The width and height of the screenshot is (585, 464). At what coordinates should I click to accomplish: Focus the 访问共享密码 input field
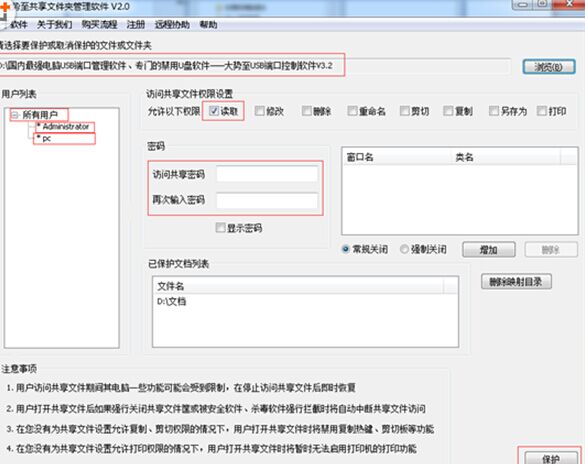pos(267,174)
